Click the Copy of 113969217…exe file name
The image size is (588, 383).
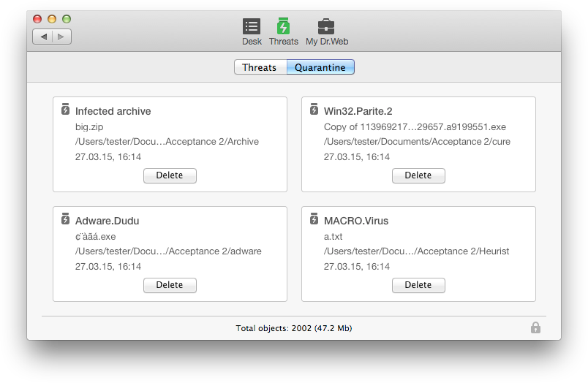click(415, 127)
